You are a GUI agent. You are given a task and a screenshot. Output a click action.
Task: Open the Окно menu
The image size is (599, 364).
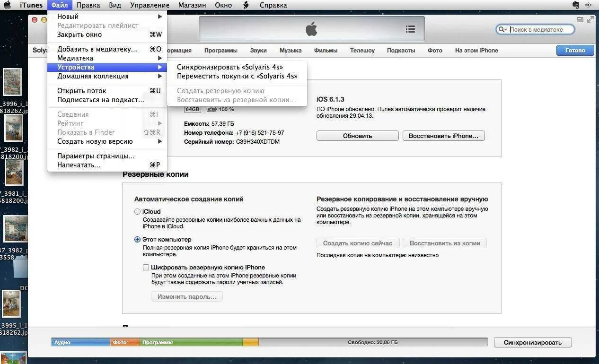223,5
